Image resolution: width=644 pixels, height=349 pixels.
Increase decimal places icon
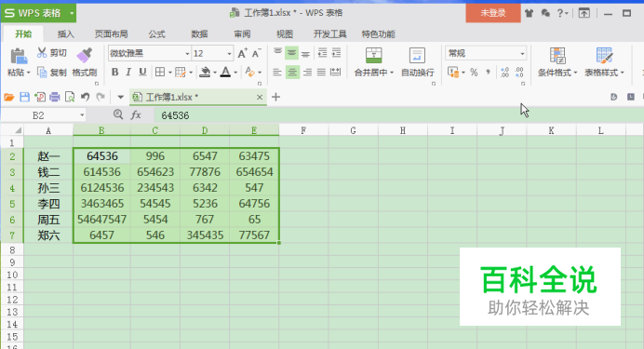point(504,73)
